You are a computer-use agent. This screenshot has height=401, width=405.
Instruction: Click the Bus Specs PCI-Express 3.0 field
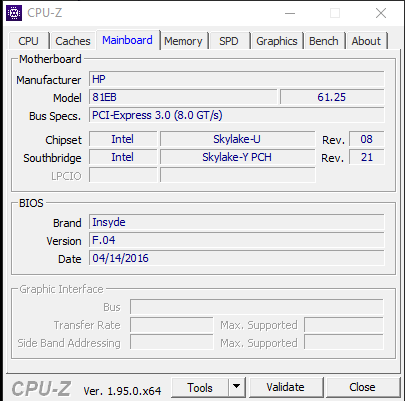(x=237, y=115)
